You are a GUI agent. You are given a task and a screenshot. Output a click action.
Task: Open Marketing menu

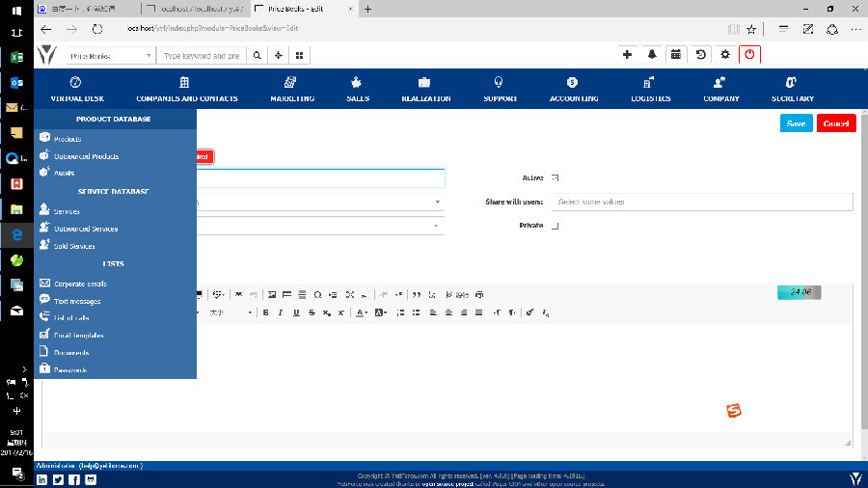(291, 89)
